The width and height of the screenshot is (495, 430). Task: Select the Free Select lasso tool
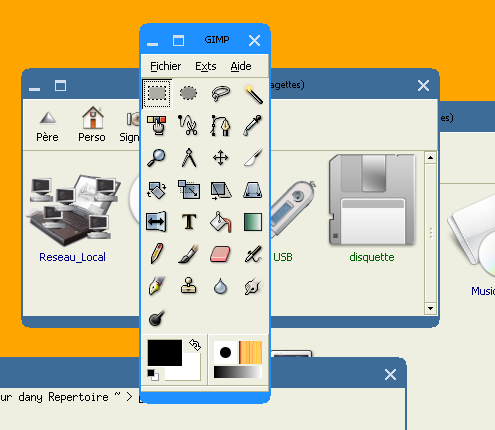[221, 93]
